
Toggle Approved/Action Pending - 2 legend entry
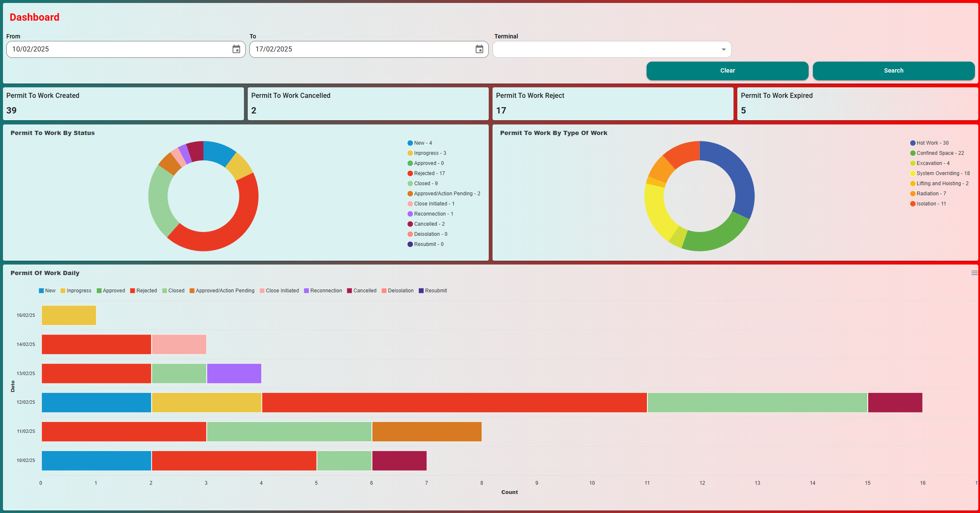444,194
